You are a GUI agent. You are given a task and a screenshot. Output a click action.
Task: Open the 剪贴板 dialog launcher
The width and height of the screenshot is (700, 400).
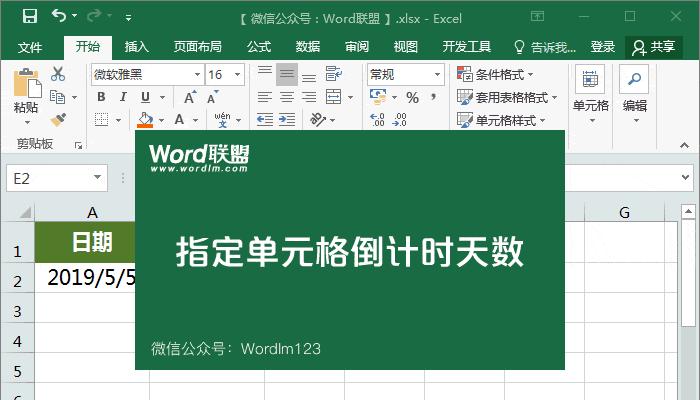pyautogui.click(x=79, y=145)
